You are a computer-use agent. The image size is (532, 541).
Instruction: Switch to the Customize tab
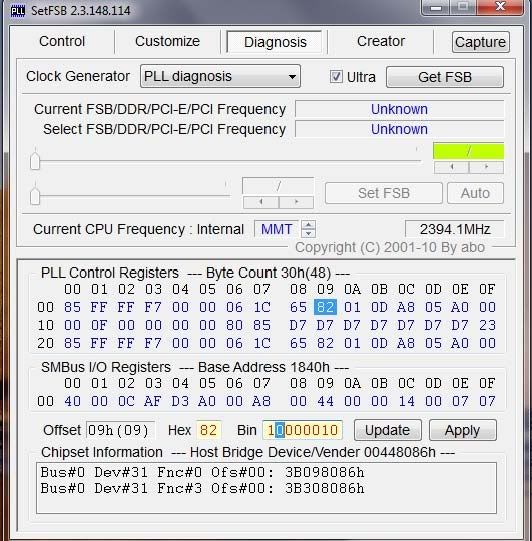167,41
